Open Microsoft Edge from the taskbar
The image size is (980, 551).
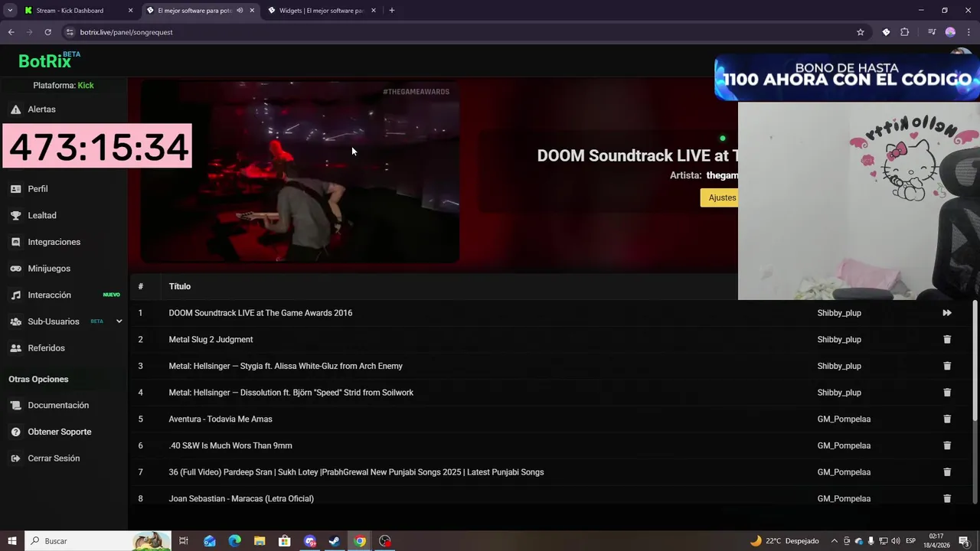tap(234, 541)
